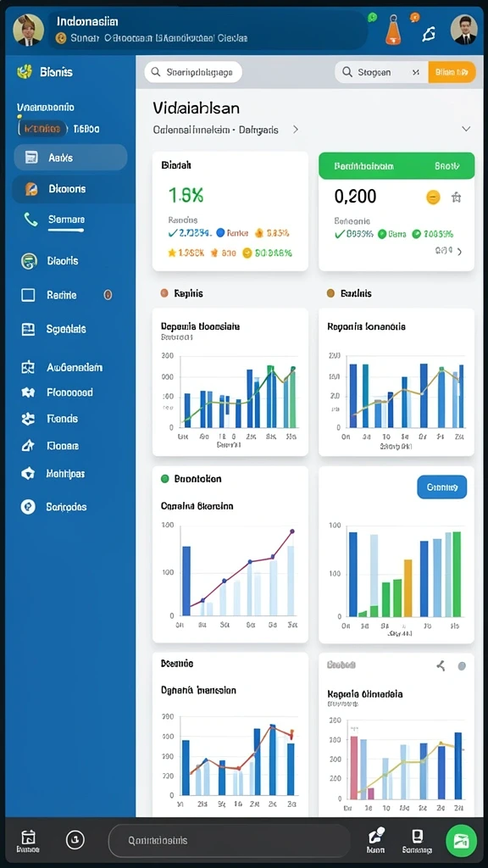Image resolution: width=488 pixels, height=868 pixels.
Task: Click the 1.8% value in Biarlah card
Action: point(186,195)
